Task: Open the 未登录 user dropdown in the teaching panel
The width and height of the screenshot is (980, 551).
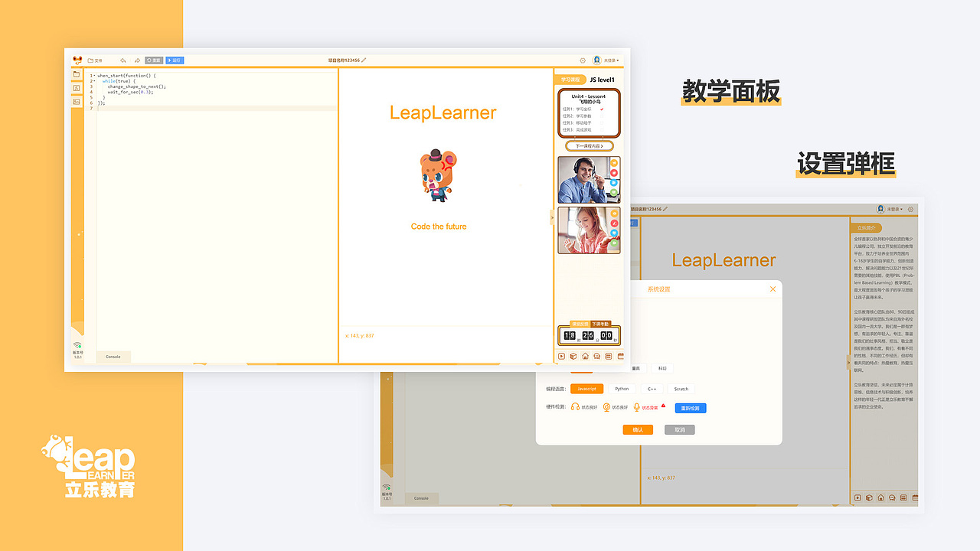Action: pyautogui.click(x=606, y=60)
